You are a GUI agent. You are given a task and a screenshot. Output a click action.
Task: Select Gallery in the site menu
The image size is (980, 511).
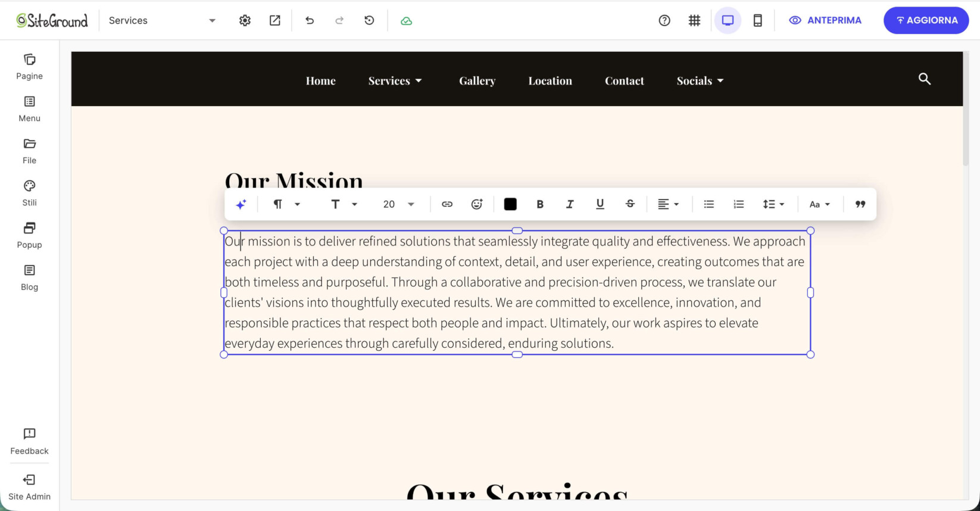point(477,80)
